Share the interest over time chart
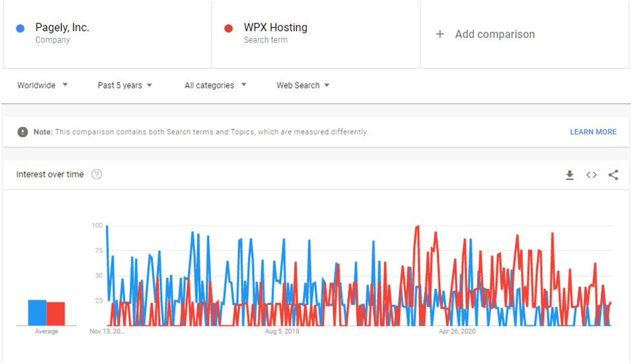The height and width of the screenshot is (364, 632). (613, 175)
